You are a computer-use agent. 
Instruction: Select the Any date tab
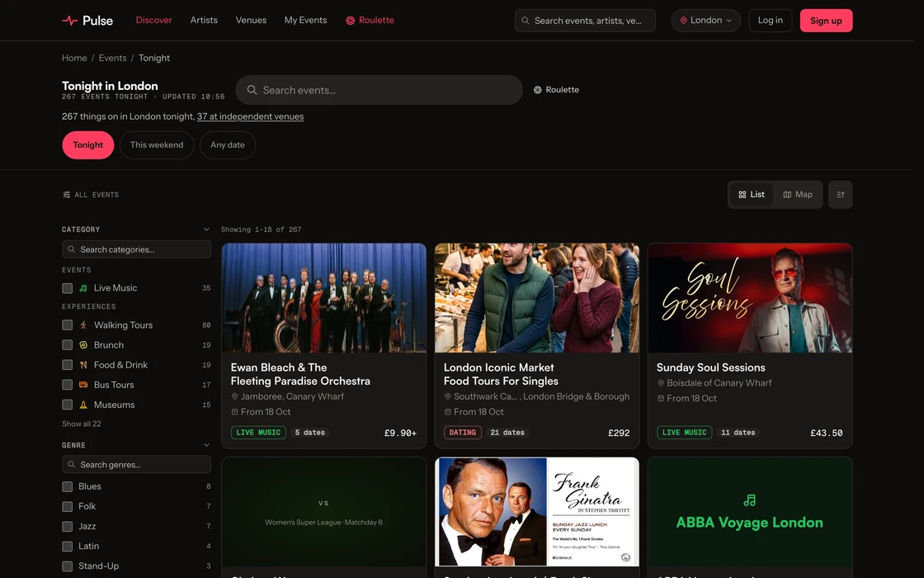tap(228, 145)
